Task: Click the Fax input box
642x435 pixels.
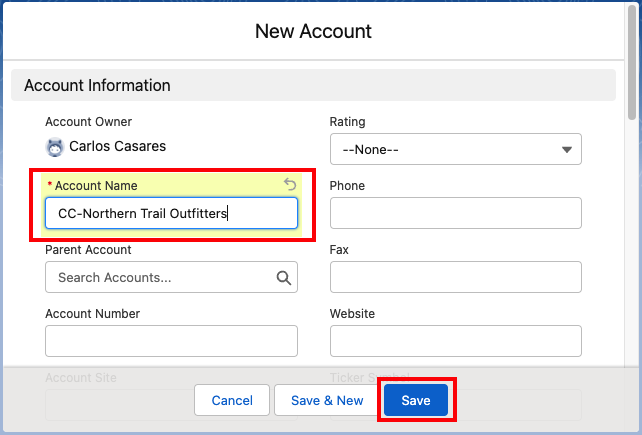Action: tap(455, 277)
